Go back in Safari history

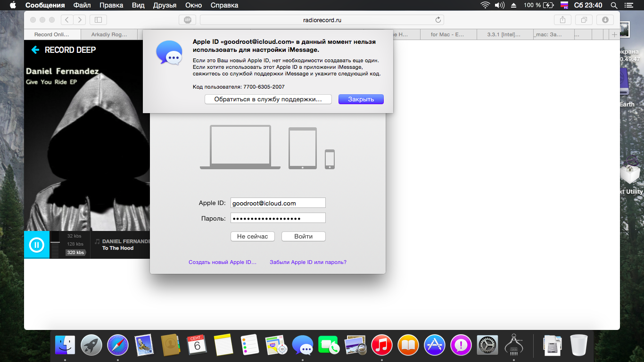click(x=67, y=20)
